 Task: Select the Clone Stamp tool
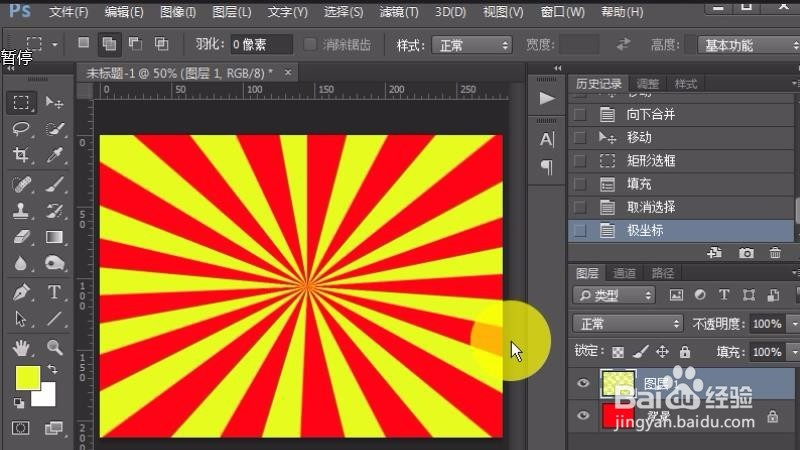(x=21, y=210)
